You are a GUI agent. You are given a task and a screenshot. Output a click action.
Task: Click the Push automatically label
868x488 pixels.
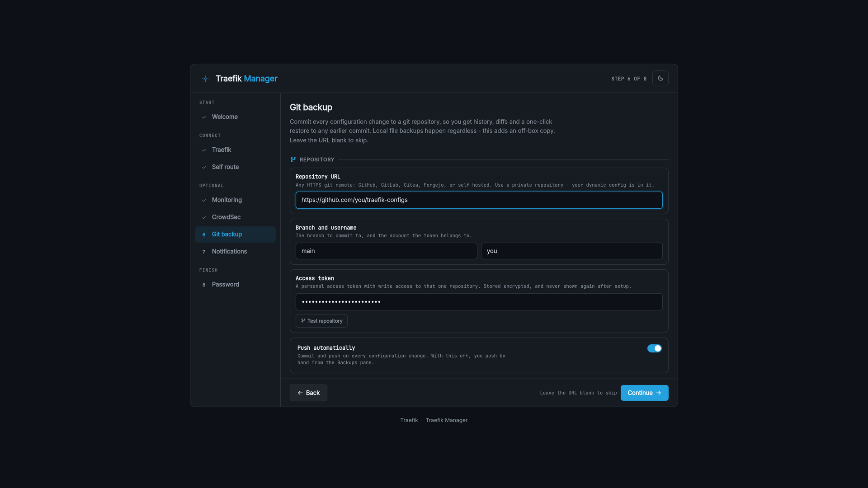[326, 348]
